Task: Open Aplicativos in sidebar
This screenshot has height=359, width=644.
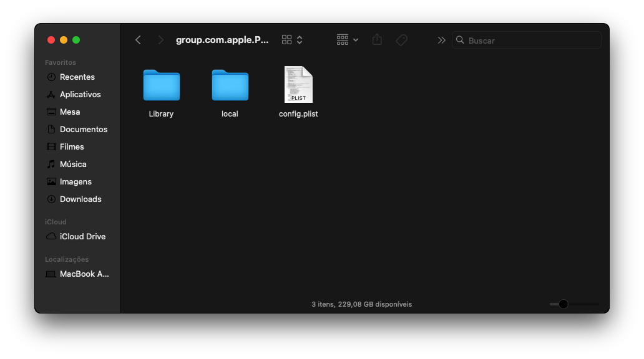Action: pyautogui.click(x=80, y=95)
